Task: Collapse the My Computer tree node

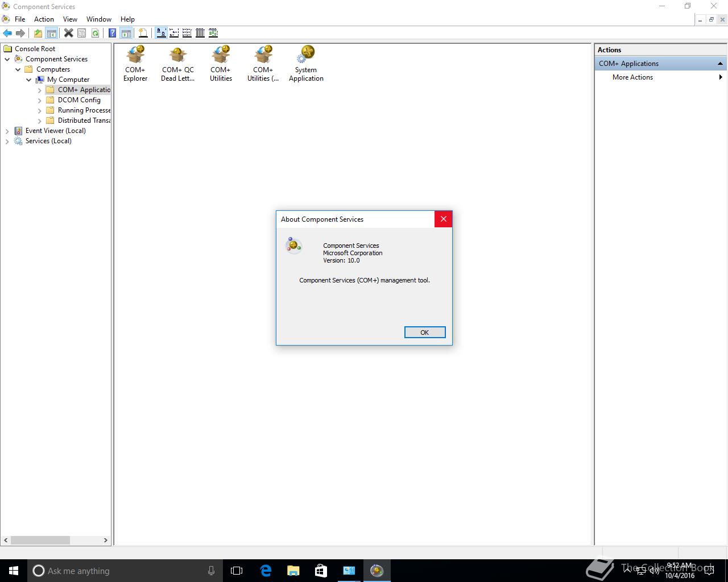Action: click(29, 80)
